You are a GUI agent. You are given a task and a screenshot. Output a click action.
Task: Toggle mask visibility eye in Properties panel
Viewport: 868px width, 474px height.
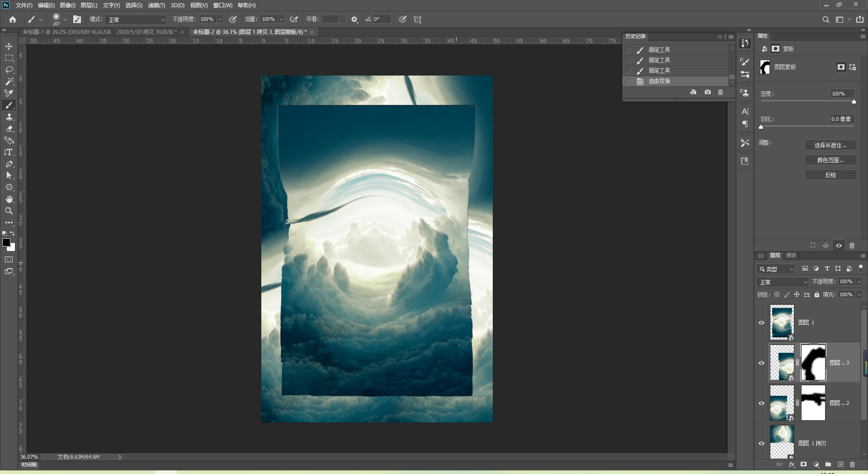pos(839,246)
